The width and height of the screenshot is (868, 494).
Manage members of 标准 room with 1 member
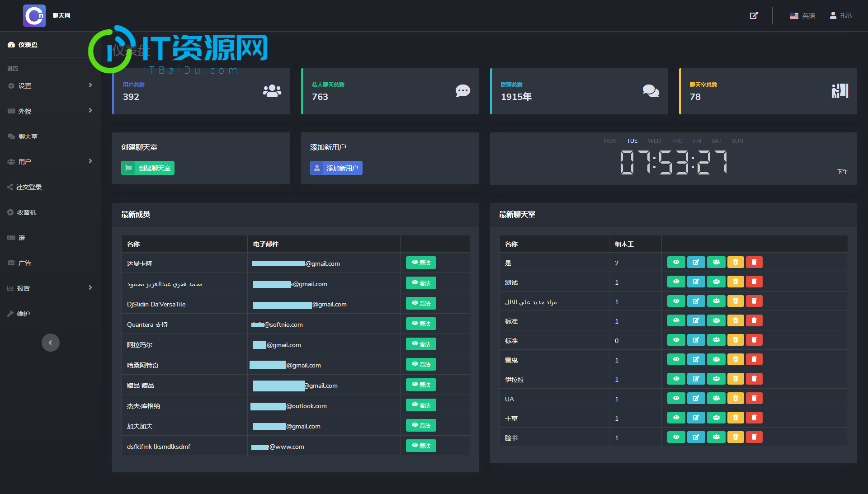pyautogui.click(x=717, y=320)
